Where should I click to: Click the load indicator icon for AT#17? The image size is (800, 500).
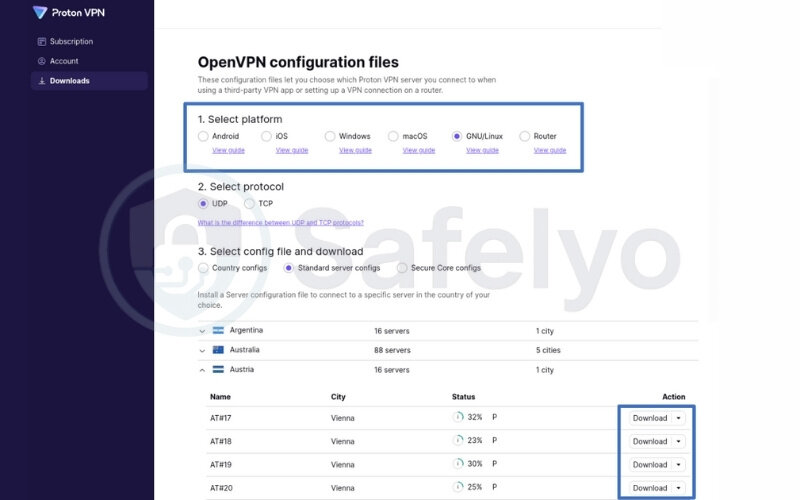point(458,417)
